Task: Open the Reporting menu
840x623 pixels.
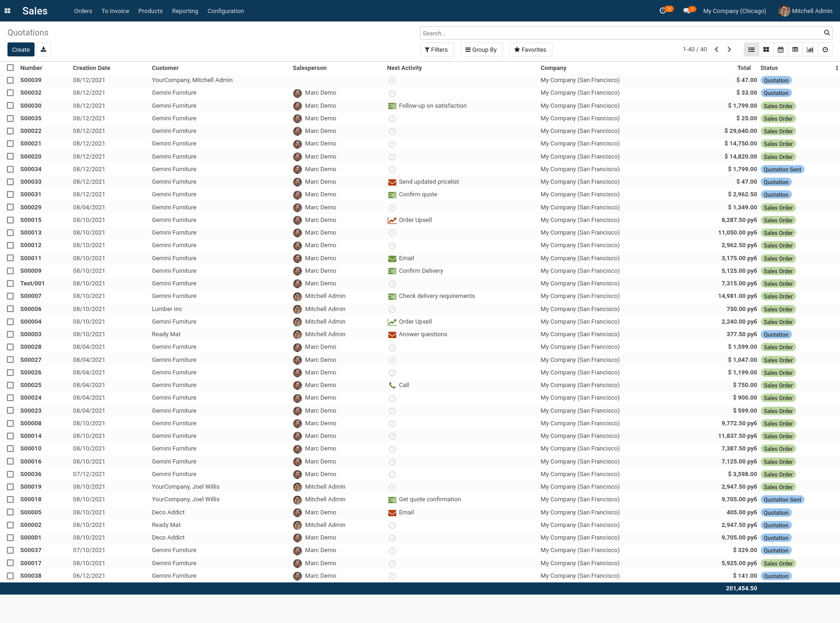Action: 184,11
